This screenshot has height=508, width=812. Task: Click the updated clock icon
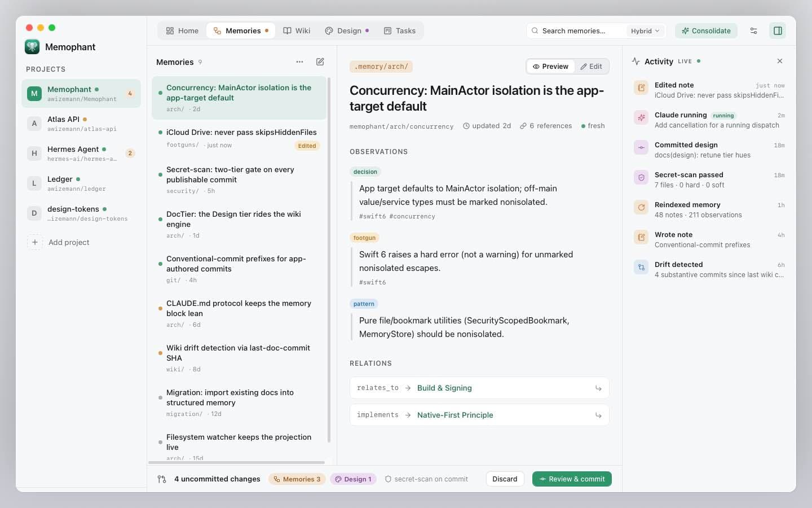point(466,126)
